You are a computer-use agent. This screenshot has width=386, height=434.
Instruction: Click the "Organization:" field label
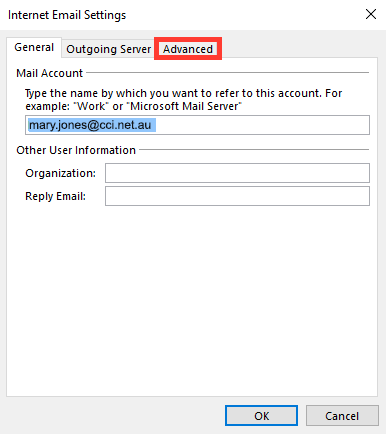coord(61,173)
